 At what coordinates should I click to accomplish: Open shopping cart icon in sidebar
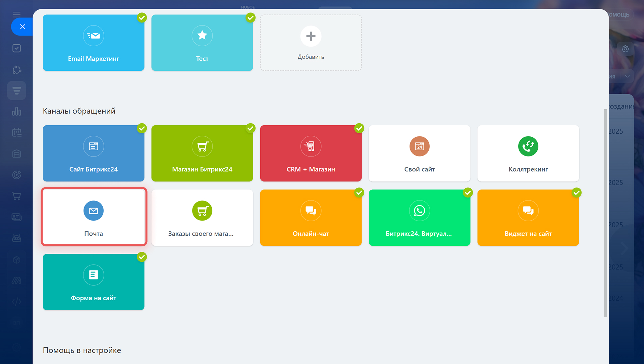tap(16, 196)
